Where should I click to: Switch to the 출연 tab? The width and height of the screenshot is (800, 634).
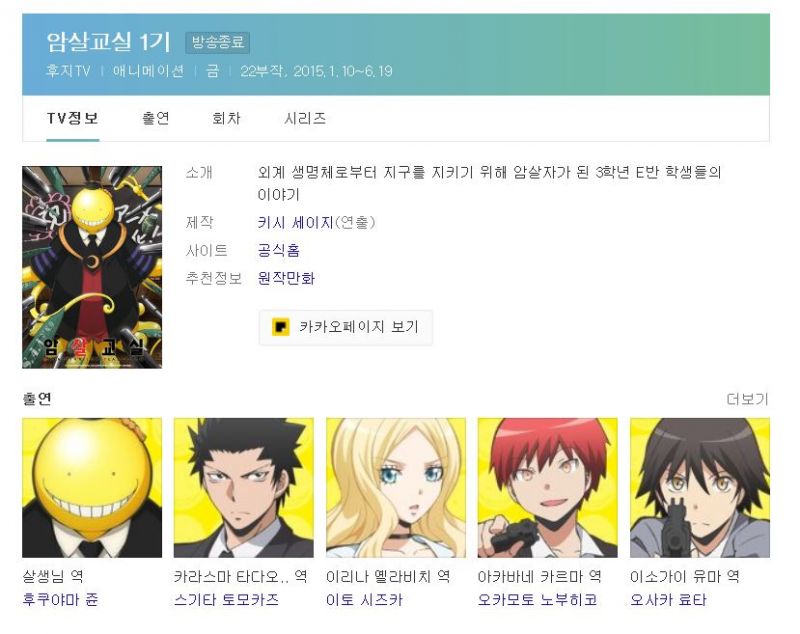coord(156,118)
